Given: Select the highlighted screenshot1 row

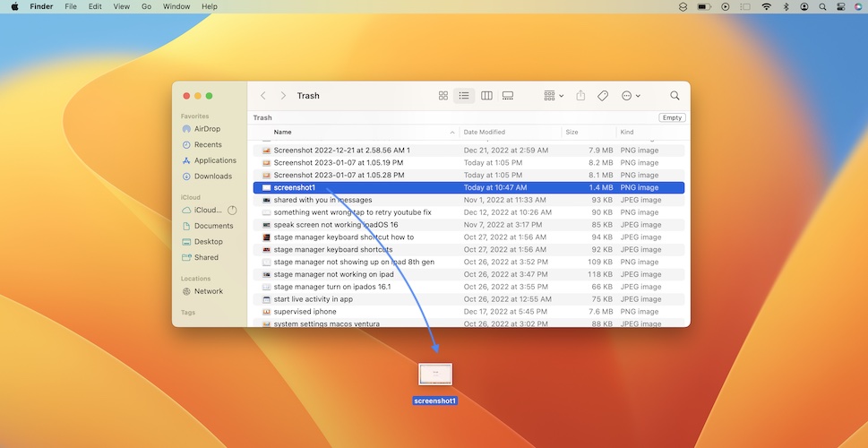Looking at the screenshot, I should coord(468,188).
